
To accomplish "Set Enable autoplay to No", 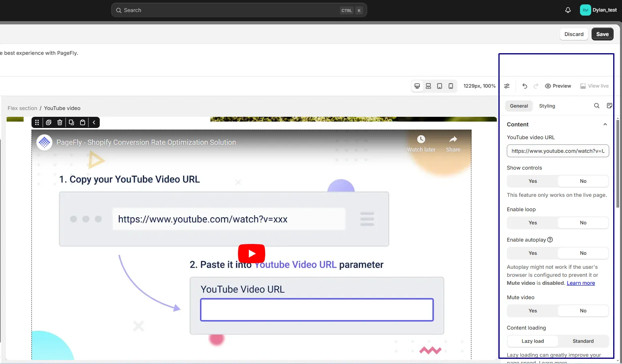I will click(583, 253).
